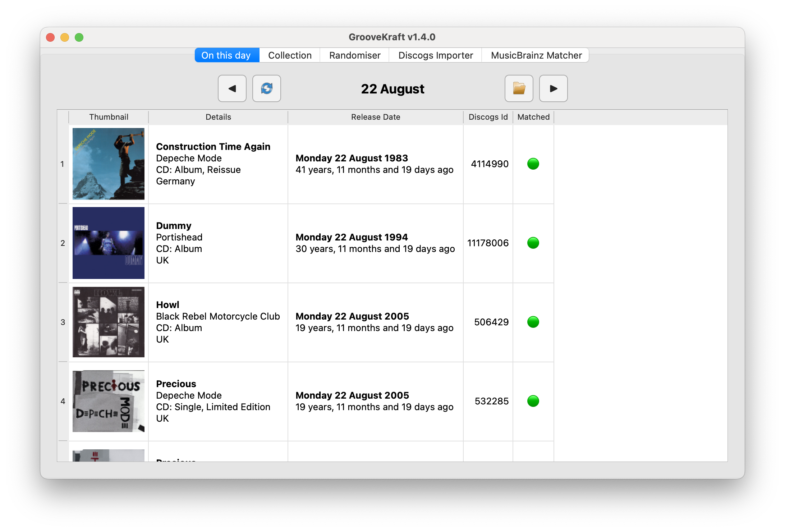The height and width of the screenshot is (532, 785).
Task: Sort by the Release Date column header
Action: pos(376,117)
